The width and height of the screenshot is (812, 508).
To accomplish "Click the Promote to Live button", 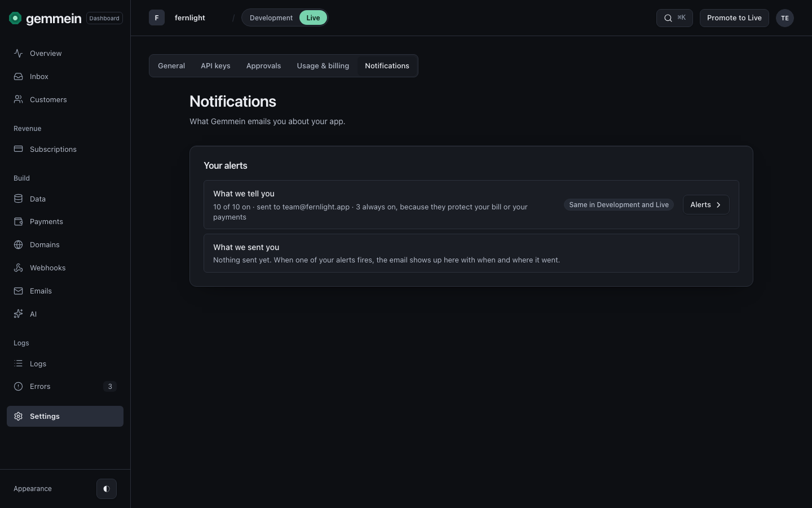I will [734, 18].
